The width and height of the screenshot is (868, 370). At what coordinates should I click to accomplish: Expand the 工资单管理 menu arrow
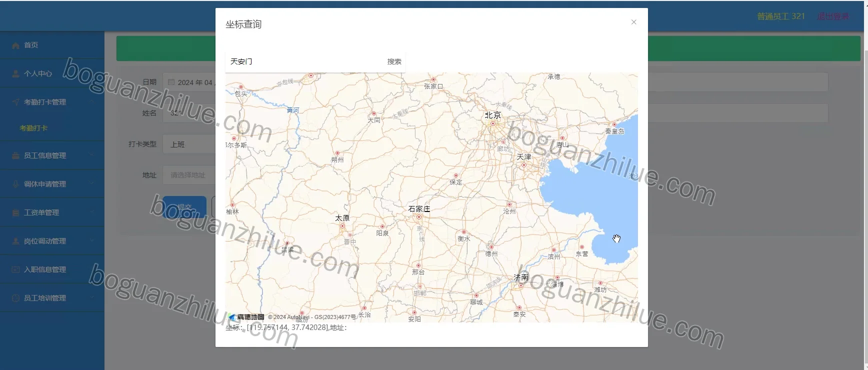[92, 212]
